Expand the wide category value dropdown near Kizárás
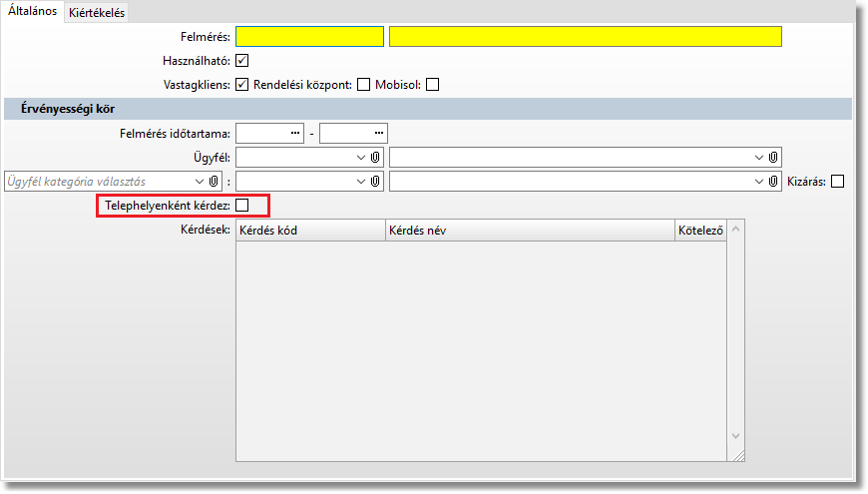The height and width of the screenshot is (494, 868). pos(759,182)
